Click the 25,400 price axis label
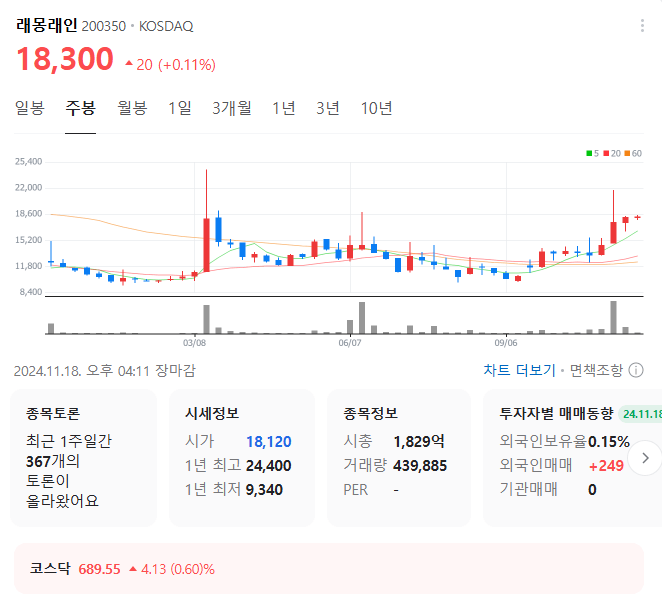 [28, 162]
